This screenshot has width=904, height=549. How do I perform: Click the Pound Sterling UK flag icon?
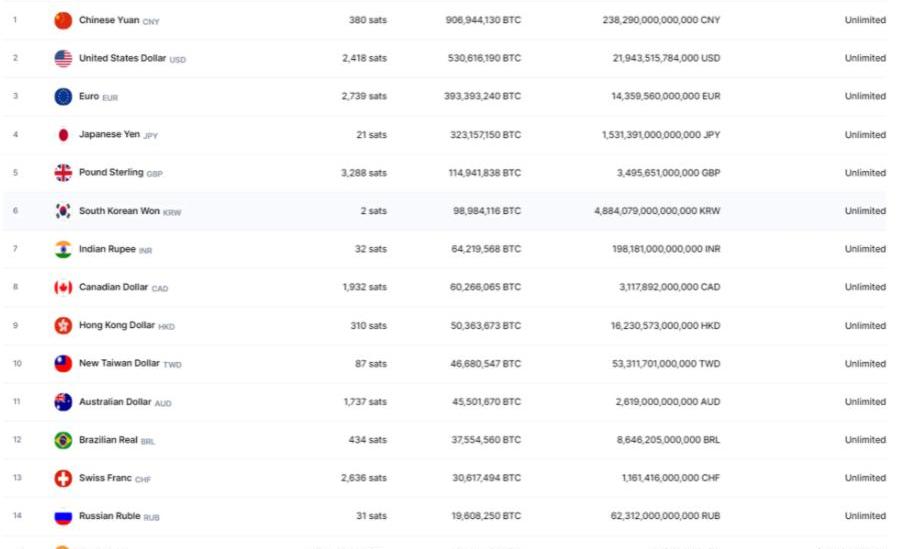(63, 173)
